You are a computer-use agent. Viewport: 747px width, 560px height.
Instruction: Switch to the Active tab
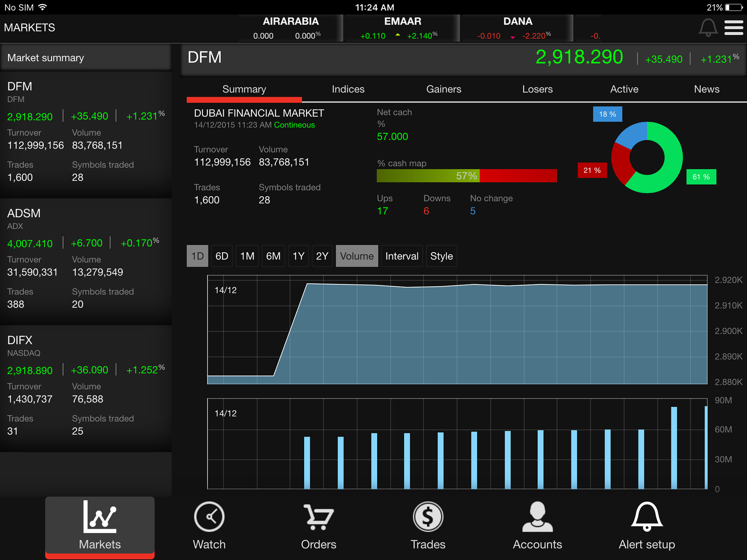(624, 89)
